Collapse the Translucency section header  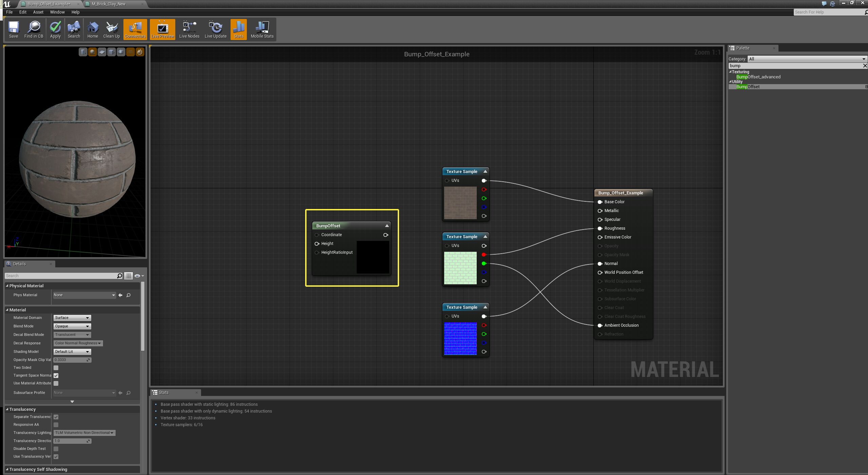[22, 409]
